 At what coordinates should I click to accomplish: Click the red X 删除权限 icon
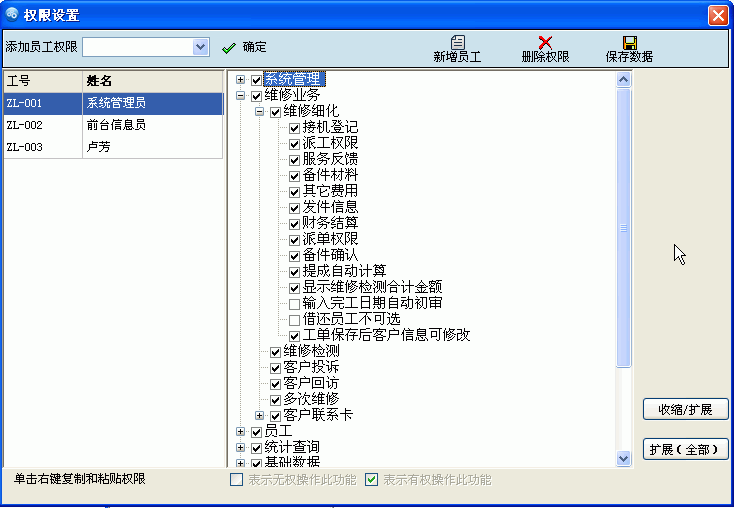tap(545, 42)
